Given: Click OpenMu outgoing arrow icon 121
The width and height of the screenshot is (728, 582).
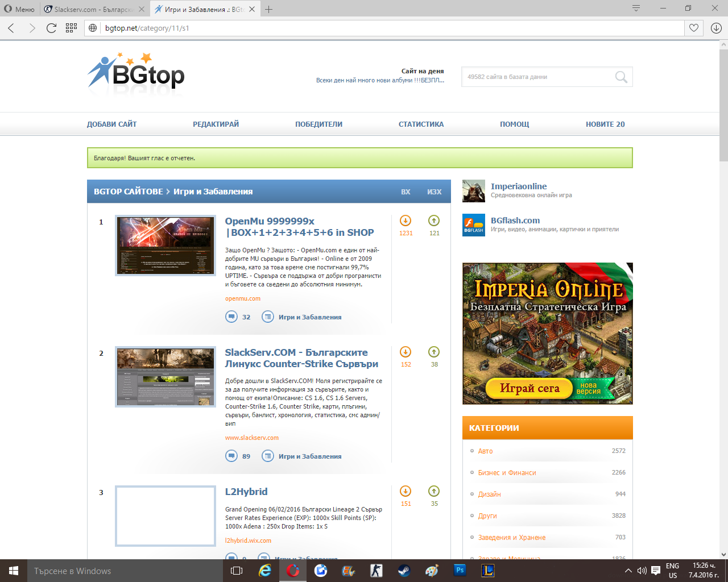Looking at the screenshot, I should pos(434,221).
